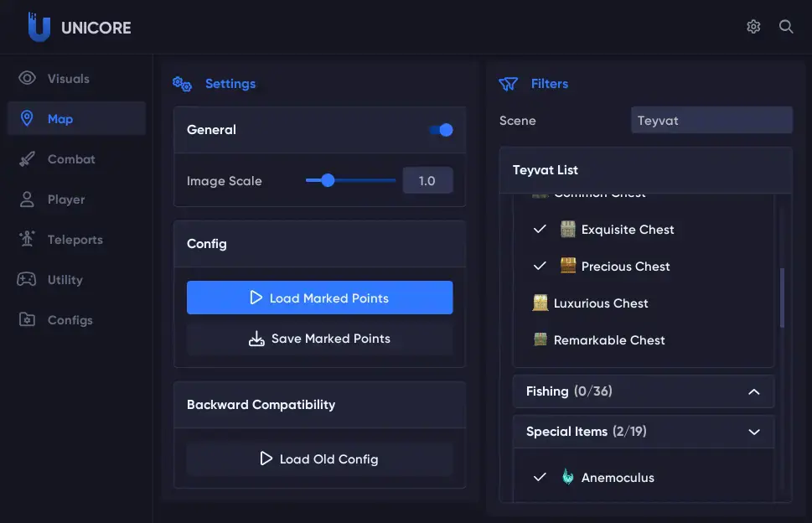Viewport: 812px width, 523px height.
Task: Click the Utility gamepad icon in sidebar
Action: coord(27,280)
